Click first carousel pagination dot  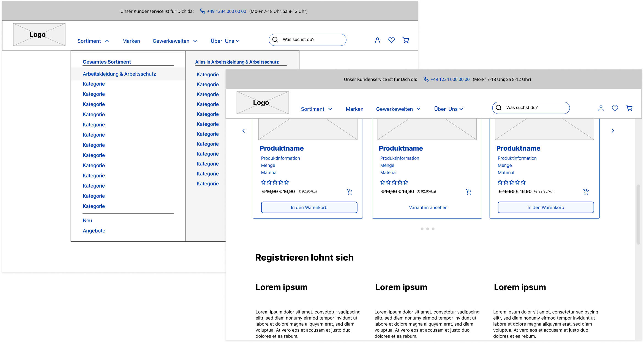tap(422, 229)
